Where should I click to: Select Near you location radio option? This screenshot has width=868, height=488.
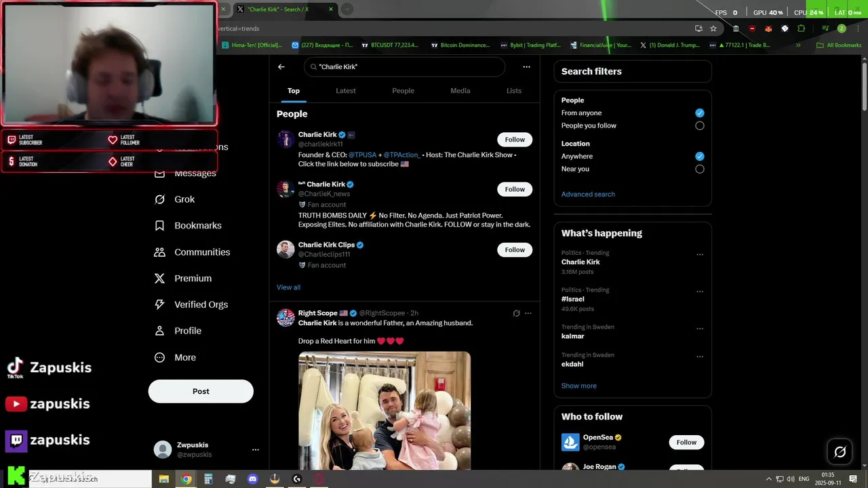pos(700,169)
